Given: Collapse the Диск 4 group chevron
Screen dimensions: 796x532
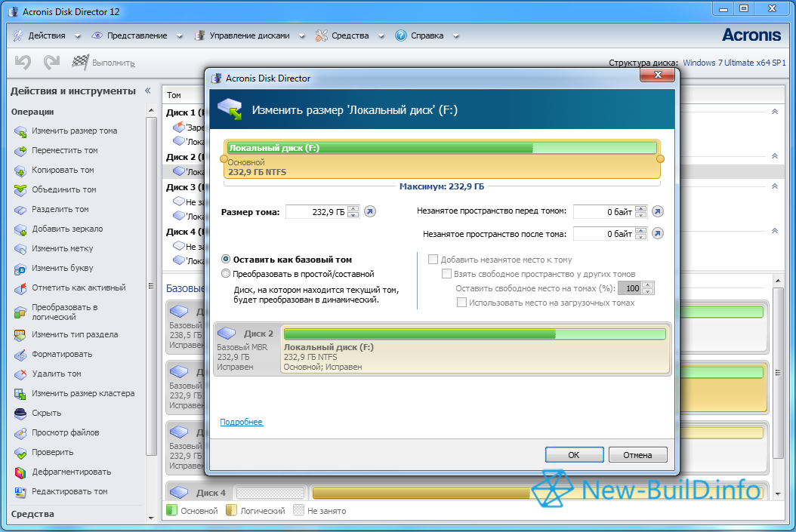Looking at the screenshot, I should [x=775, y=231].
